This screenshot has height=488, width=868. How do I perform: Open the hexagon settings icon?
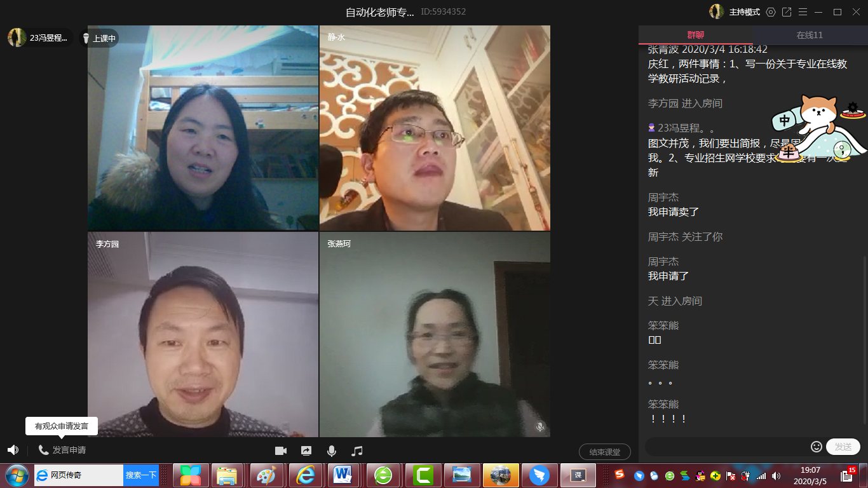pyautogui.click(x=771, y=12)
